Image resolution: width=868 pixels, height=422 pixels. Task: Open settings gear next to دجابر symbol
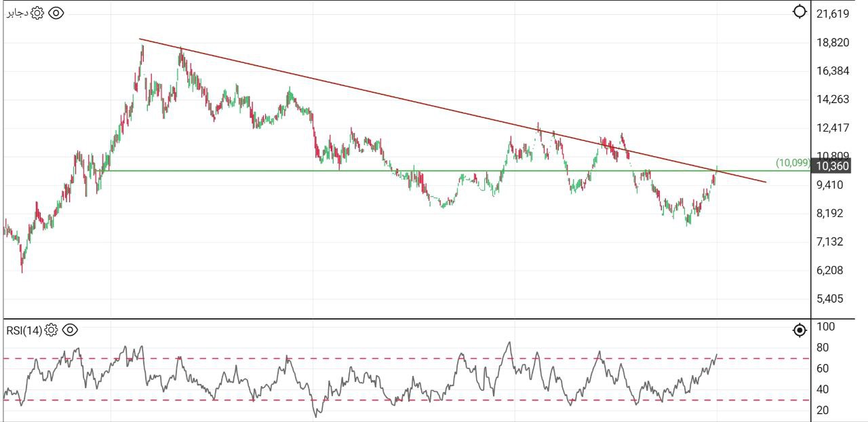pyautogui.click(x=37, y=13)
